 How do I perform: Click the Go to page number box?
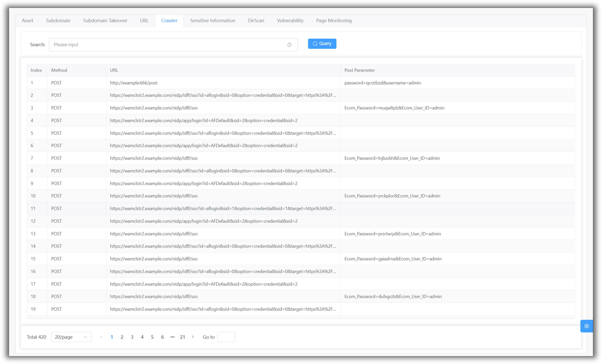coord(226,337)
